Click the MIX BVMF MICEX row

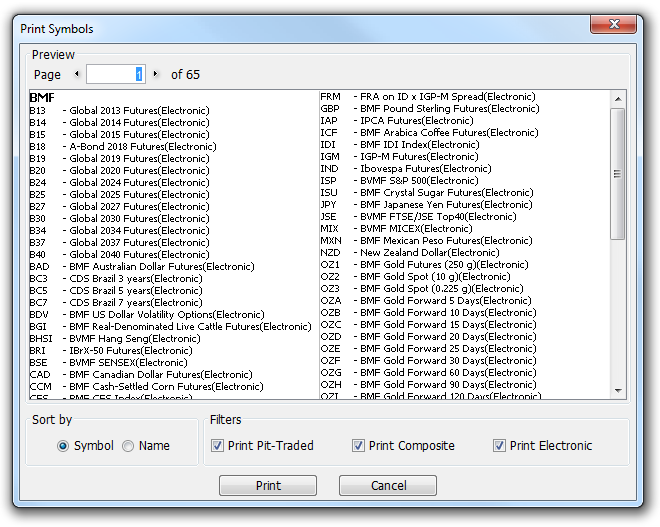pos(397,229)
